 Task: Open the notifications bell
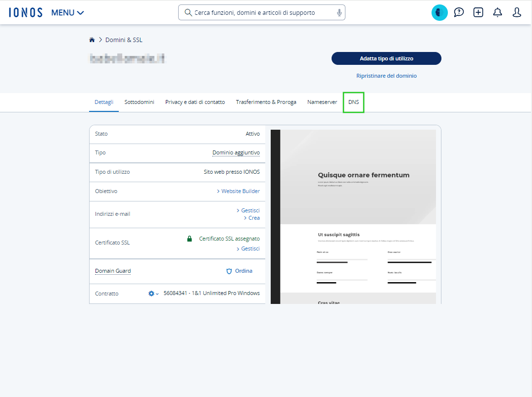tap(497, 12)
